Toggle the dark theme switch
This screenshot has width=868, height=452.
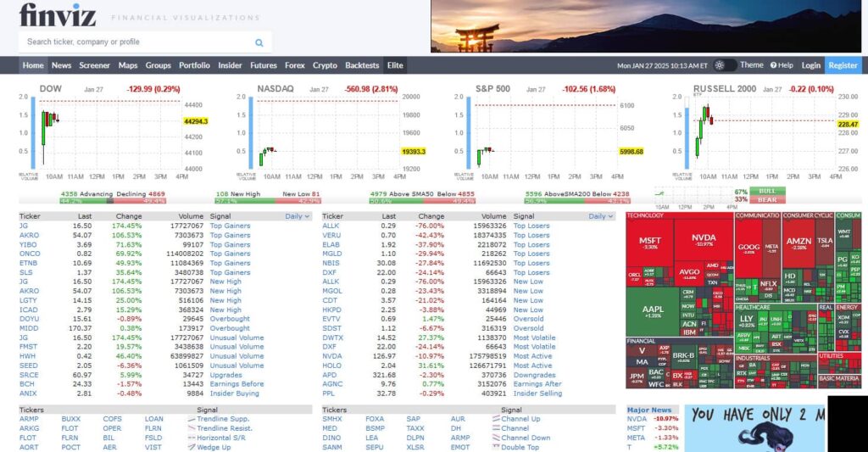pos(724,65)
